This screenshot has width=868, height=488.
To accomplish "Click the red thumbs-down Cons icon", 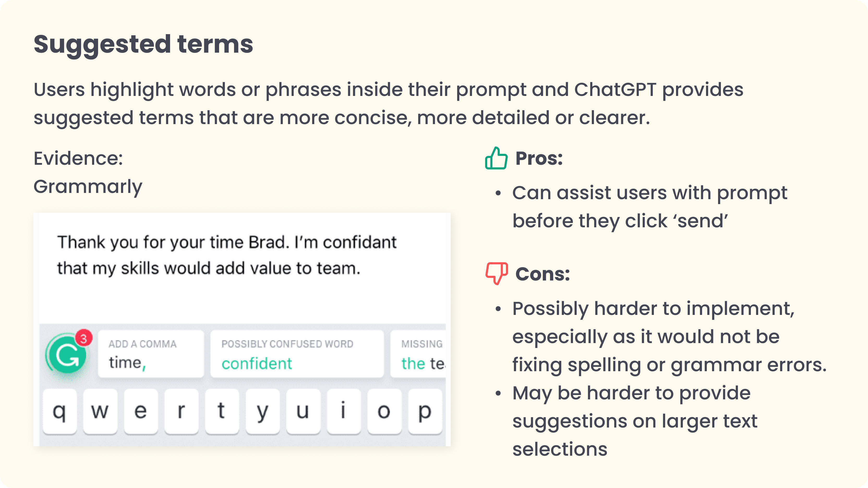I will pyautogui.click(x=496, y=273).
